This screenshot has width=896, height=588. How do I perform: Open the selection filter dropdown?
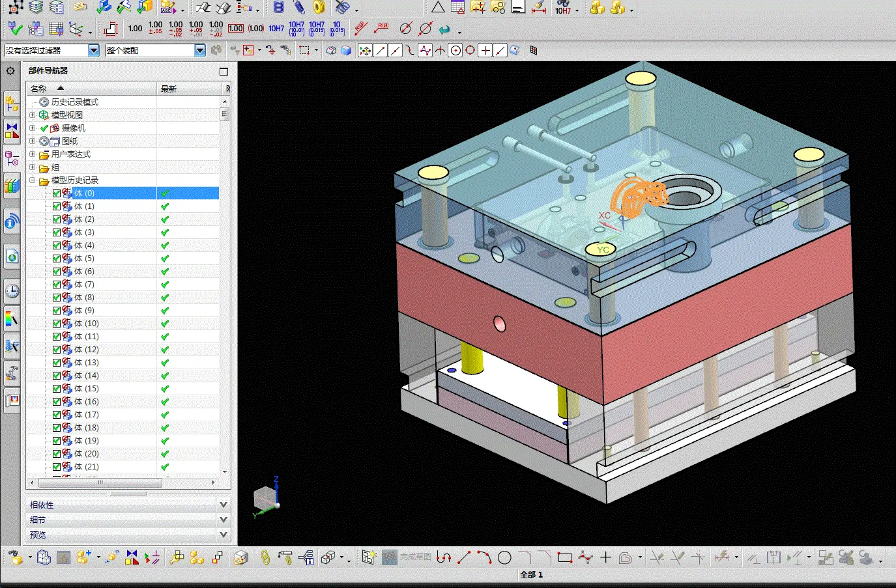(93, 50)
